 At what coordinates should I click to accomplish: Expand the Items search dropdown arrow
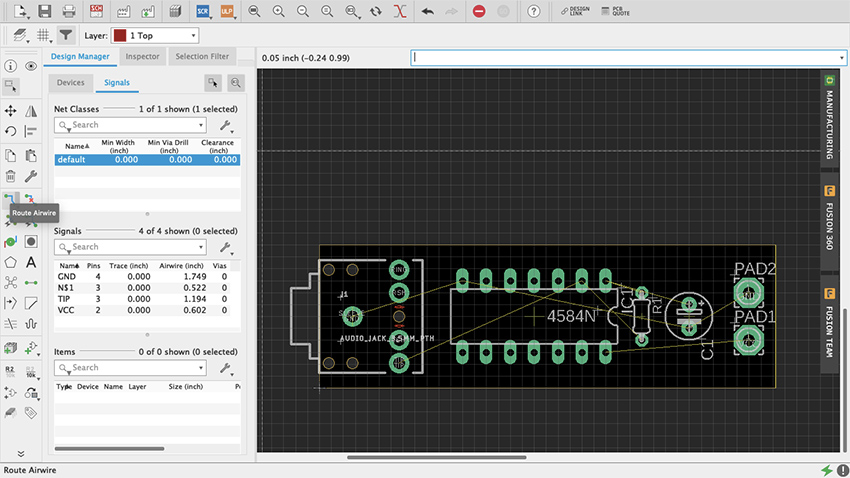click(x=201, y=368)
